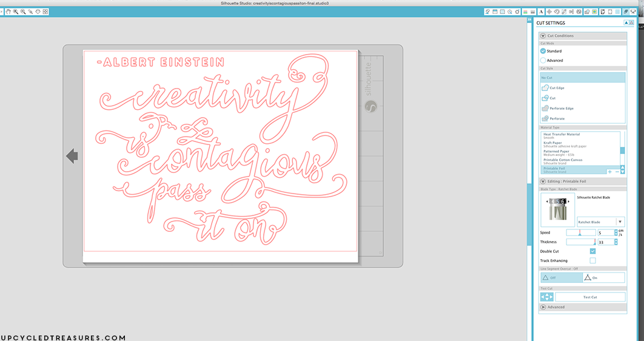Screen dimensions: 644x341
Task: Open the Fill Pattern window
Action: coord(502,12)
